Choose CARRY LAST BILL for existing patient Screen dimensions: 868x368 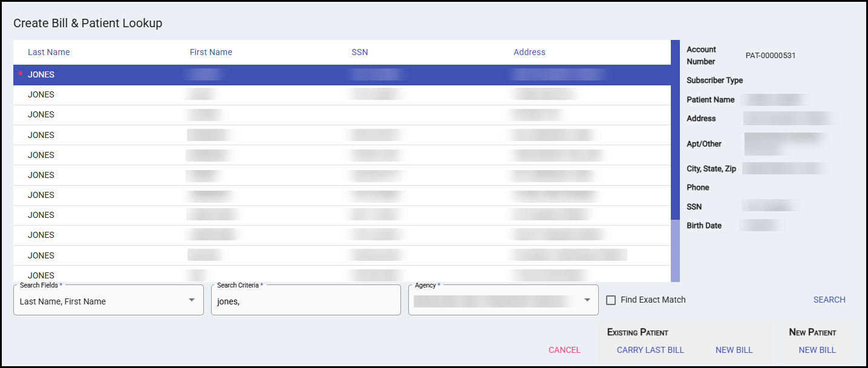650,350
